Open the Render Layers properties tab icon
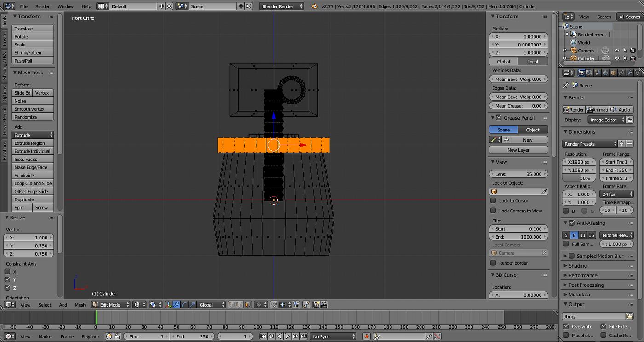 pyautogui.click(x=589, y=73)
